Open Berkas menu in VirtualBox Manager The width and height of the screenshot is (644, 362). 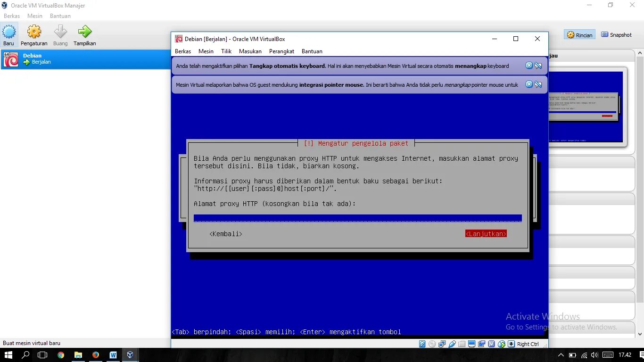point(12,16)
